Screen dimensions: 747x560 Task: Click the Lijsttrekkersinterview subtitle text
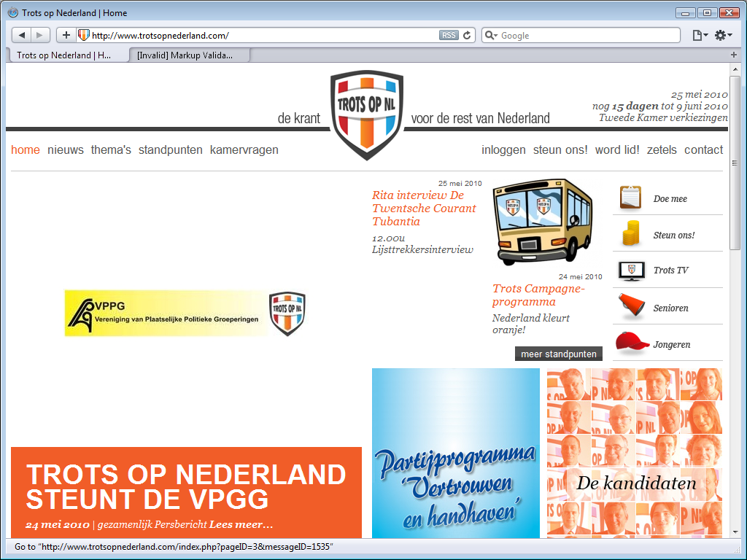422,249
